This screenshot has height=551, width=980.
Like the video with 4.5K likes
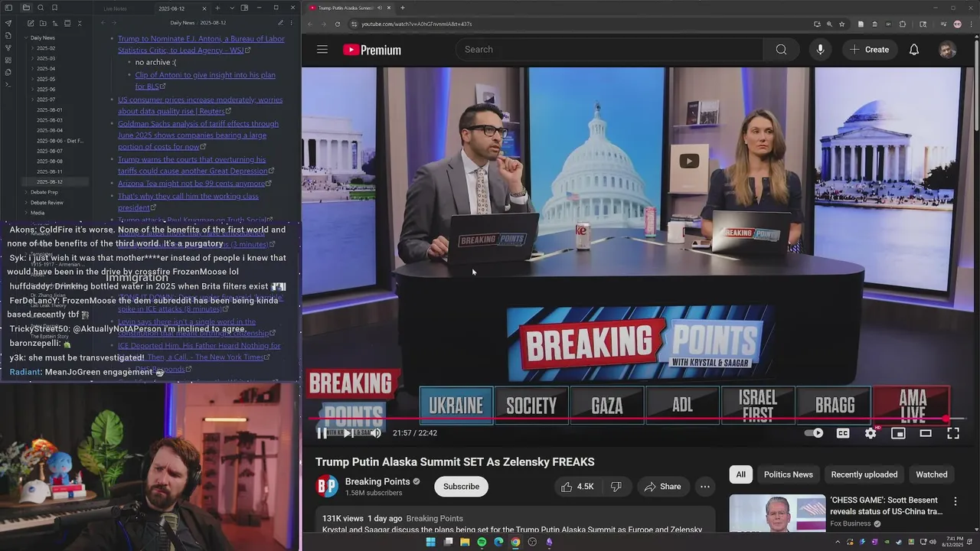point(577,487)
